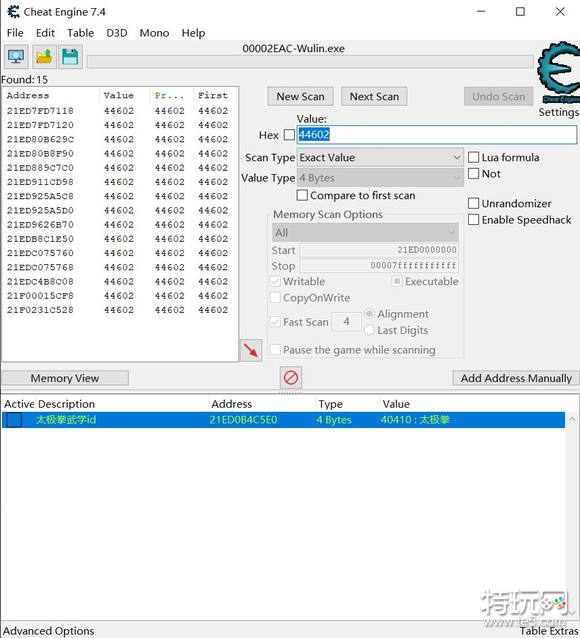580x638 pixels.
Task: Select result address 21ED7FD7118
Action: pyautogui.click(x=40, y=111)
